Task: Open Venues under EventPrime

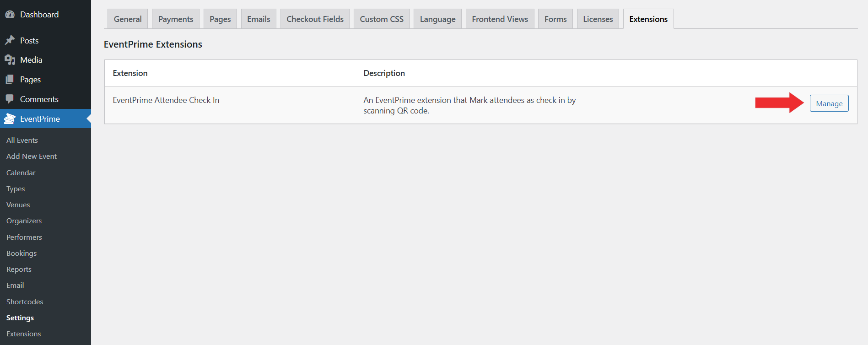Action: [x=18, y=205]
